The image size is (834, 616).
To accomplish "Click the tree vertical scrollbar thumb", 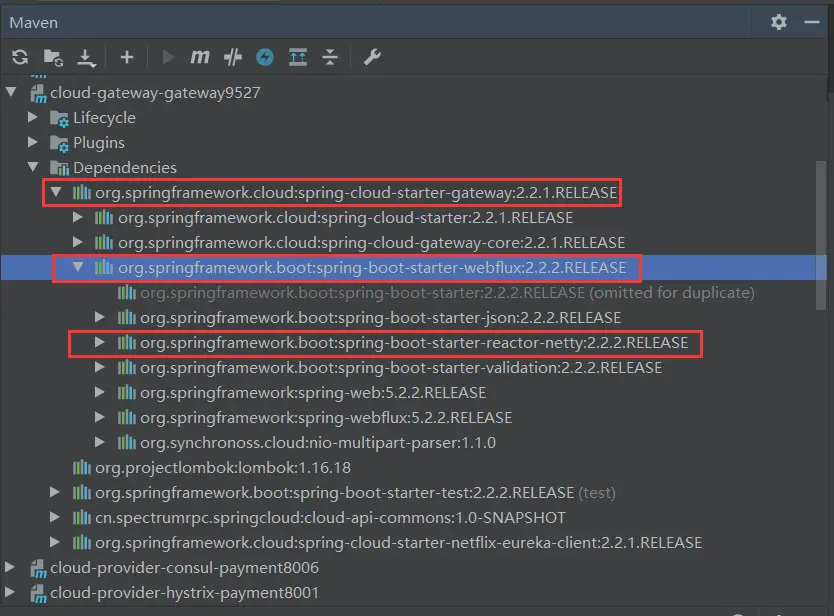I will click(821, 234).
